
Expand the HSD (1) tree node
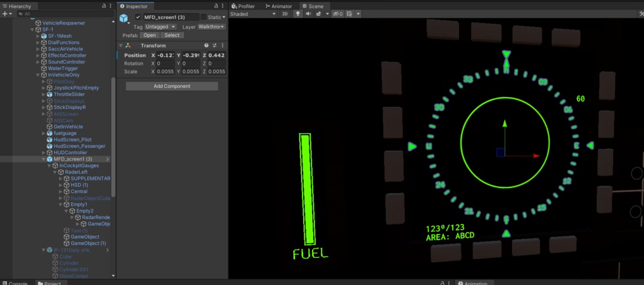(x=61, y=185)
